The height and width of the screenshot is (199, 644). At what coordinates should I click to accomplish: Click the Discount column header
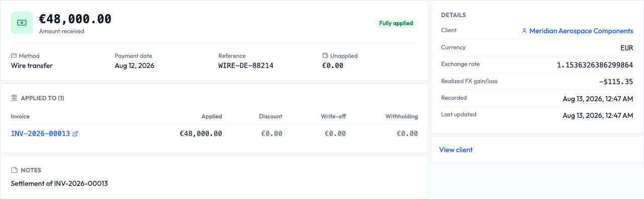[271, 116]
